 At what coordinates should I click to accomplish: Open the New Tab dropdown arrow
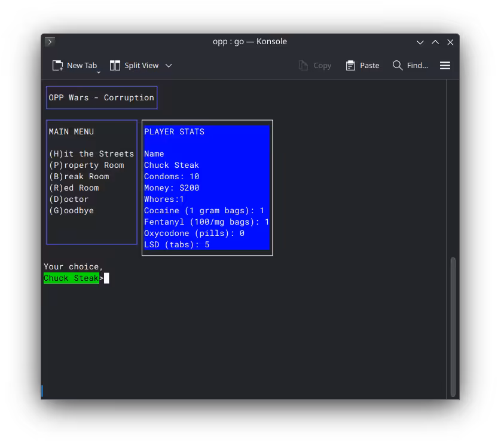click(99, 72)
